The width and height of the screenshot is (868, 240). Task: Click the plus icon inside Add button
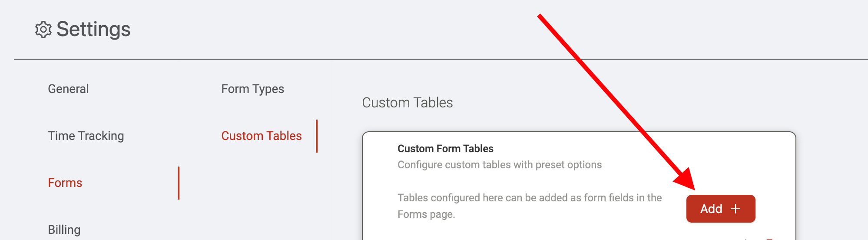tap(735, 209)
